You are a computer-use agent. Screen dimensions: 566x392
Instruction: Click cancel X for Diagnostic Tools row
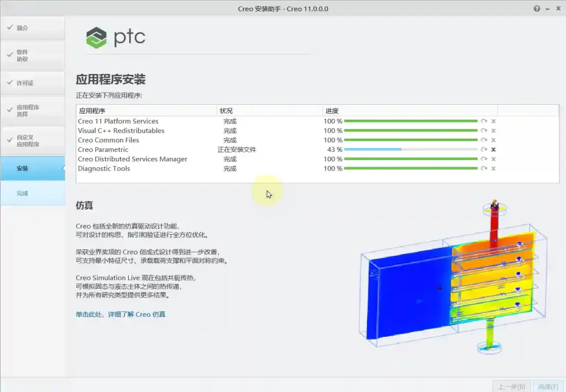tap(493, 168)
